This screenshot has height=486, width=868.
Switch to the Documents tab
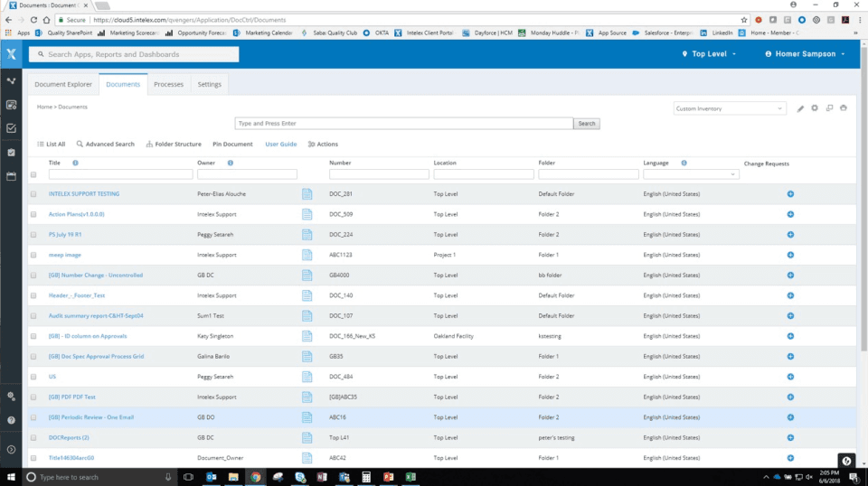(123, 85)
